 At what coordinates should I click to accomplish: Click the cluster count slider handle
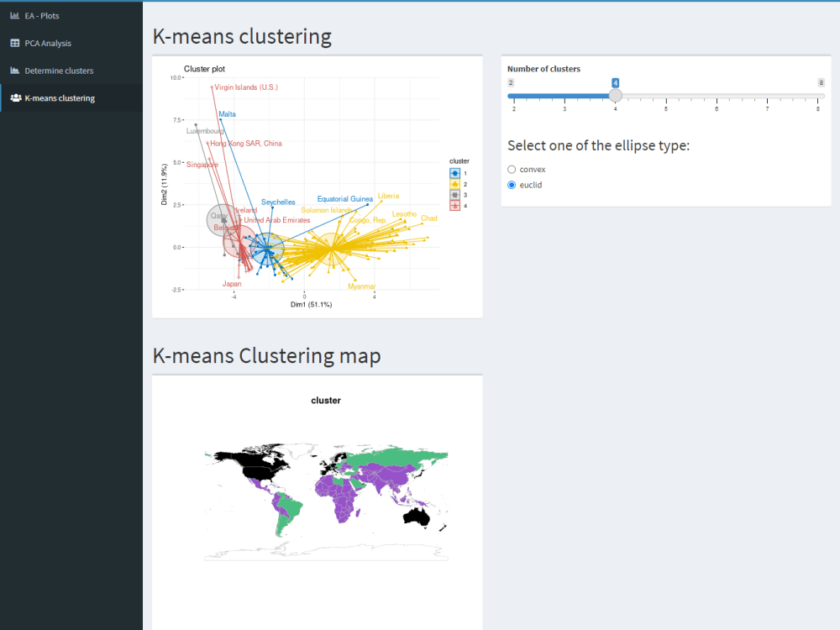point(616,96)
